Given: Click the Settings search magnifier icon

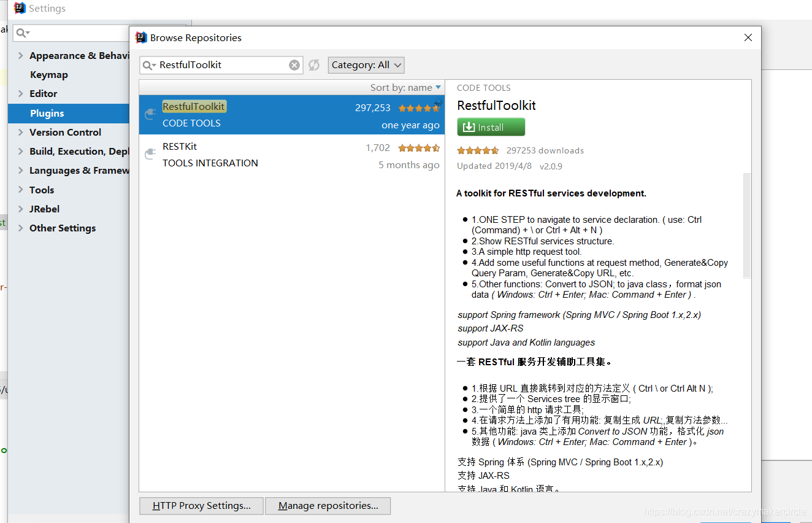Looking at the screenshot, I should coord(23,33).
